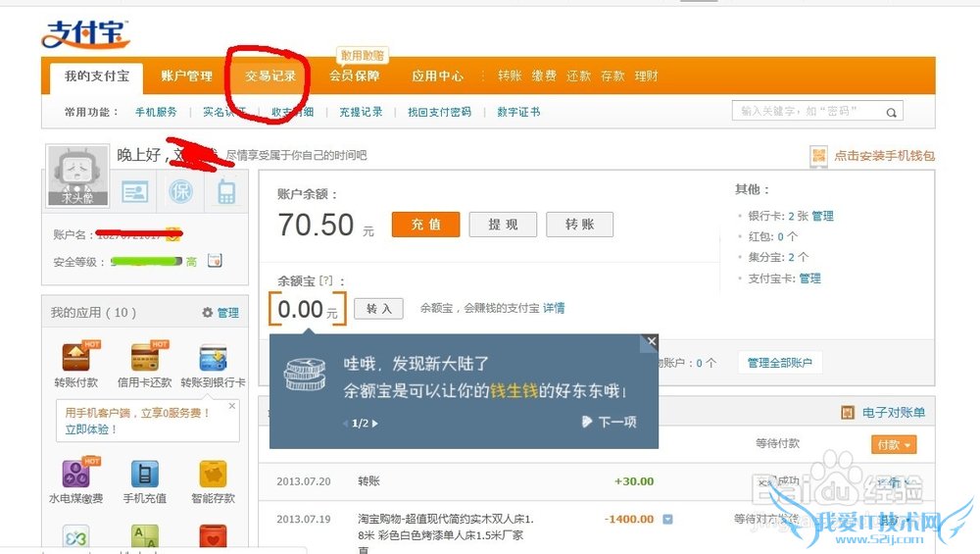Click the 2013.07.20 转账 transaction row
Viewport: 980px width, 554px height.
tap(597, 481)
